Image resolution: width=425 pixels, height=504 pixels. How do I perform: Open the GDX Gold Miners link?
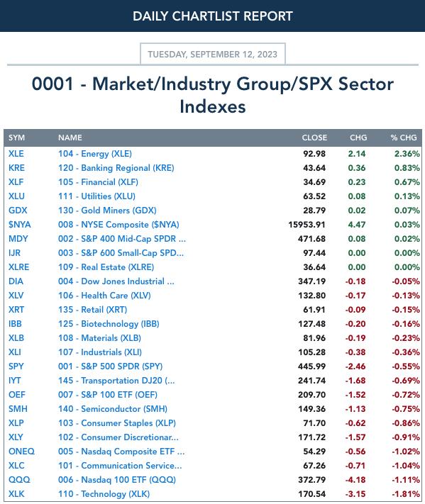[x=107, y=211]
